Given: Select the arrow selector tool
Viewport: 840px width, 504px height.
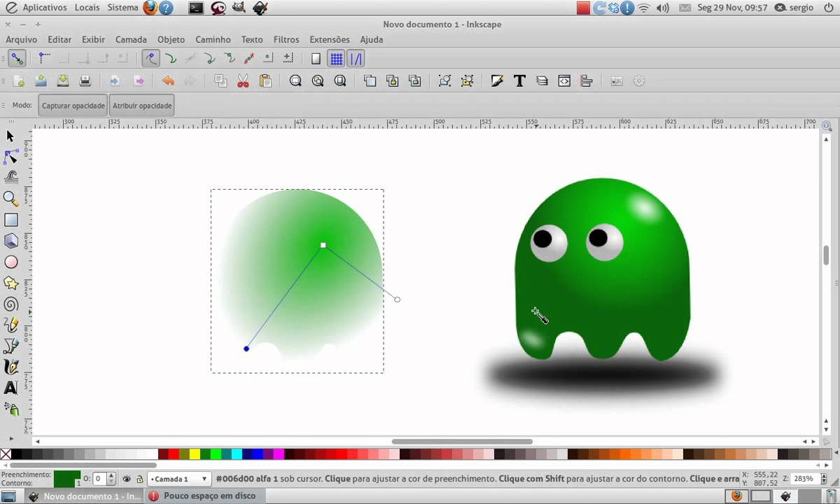Looking at the screenshot, I should click(10, 136).
